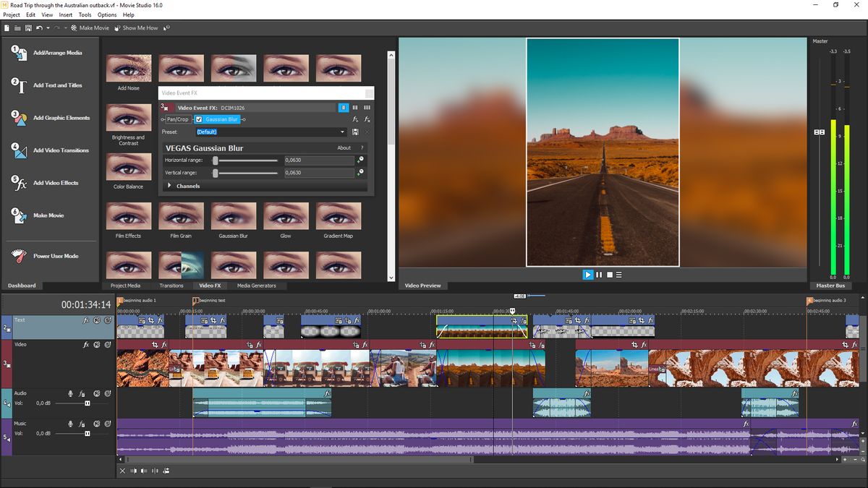
Task: Click the remove plug-in fx icon in the FX dialog
Action: tap(366, 119)
